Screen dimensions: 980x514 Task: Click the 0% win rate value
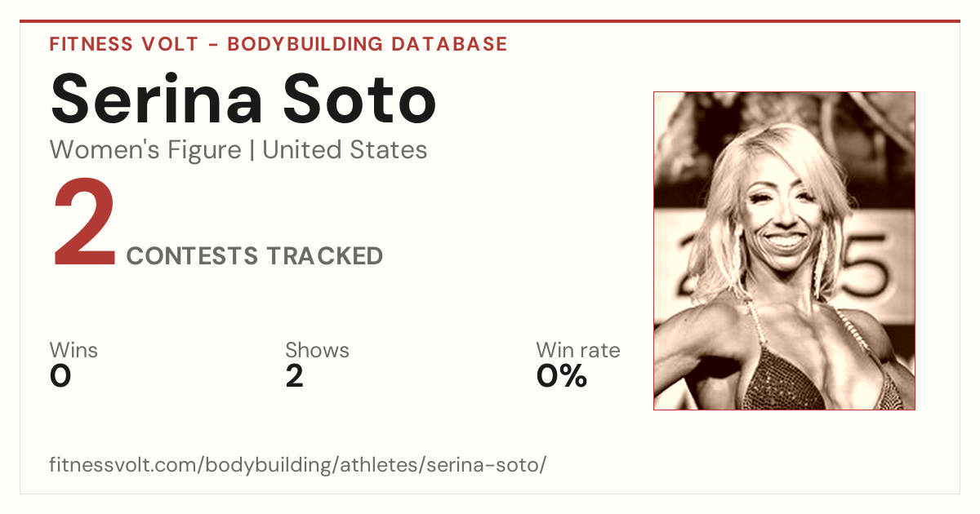click(562, 376)
